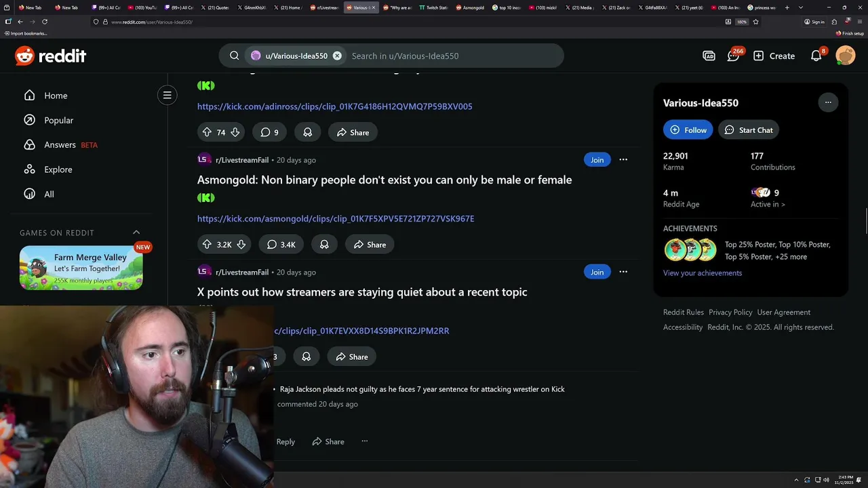Open the User Agreement link
Viewport: 868px width, 488px height.
[x=784, y=312]
